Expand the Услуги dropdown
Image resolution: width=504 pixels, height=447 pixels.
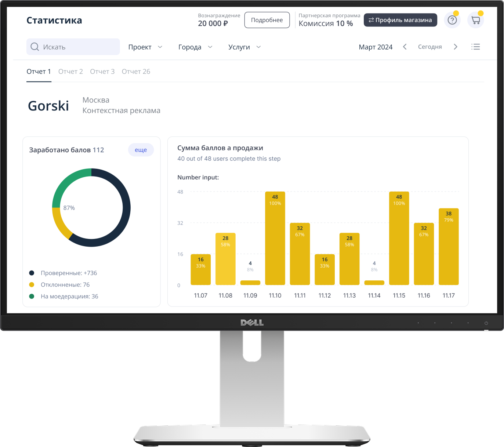244,47
